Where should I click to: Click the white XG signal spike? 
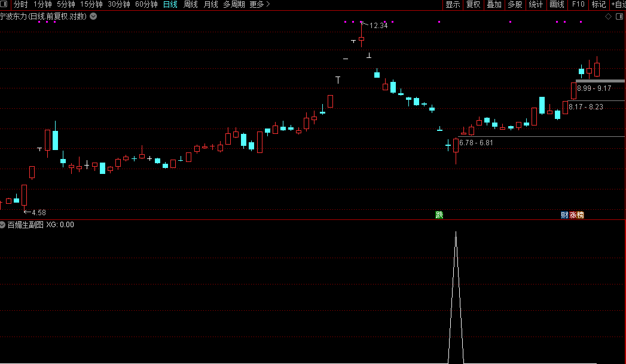click(x=456, y=297)
